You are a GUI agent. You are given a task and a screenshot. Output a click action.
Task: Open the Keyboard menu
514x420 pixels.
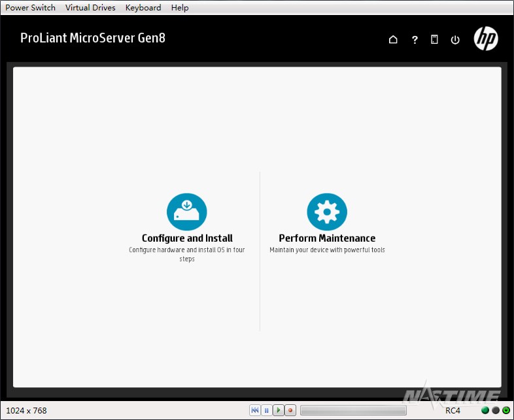[x=143, y=8]
